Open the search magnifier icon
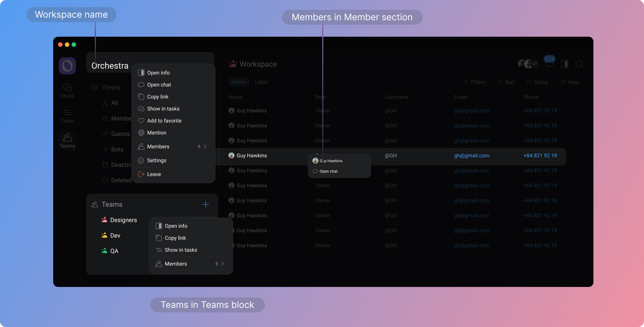Screen dimensions: 644x327 579,64
